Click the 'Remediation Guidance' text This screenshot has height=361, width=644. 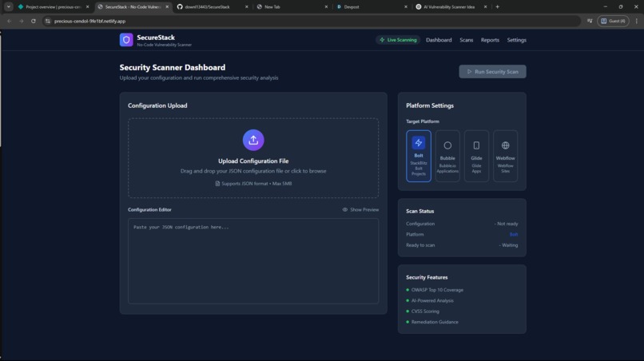[435, 322]
